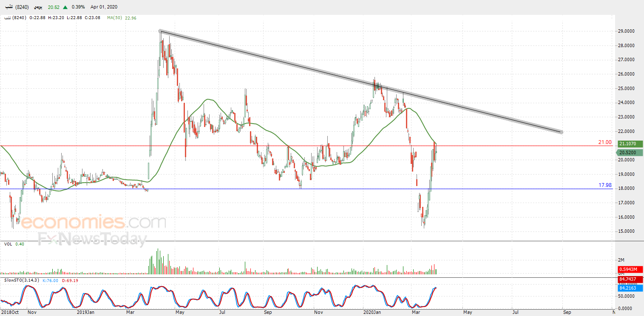Click the MA(50) indicator label
Viewport: 644px width, 316px height.
point(115,18)
